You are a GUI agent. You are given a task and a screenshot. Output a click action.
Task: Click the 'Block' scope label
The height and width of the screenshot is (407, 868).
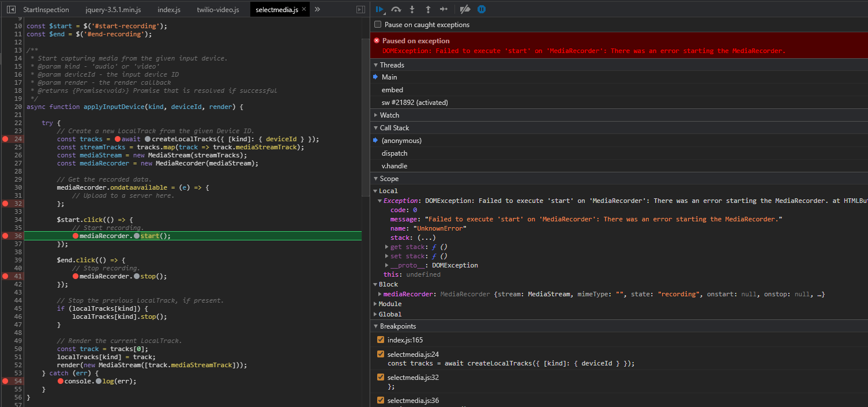point(388,284)
